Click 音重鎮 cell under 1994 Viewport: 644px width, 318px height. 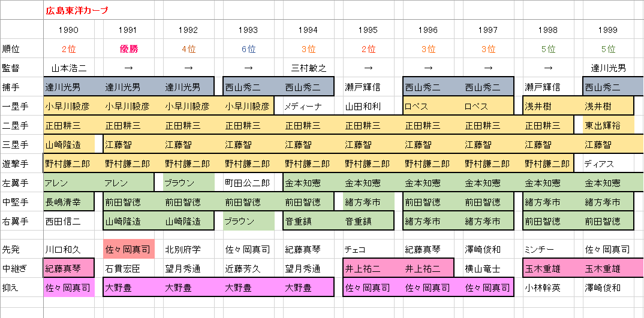pyautogui.click(x=308, y=222)
